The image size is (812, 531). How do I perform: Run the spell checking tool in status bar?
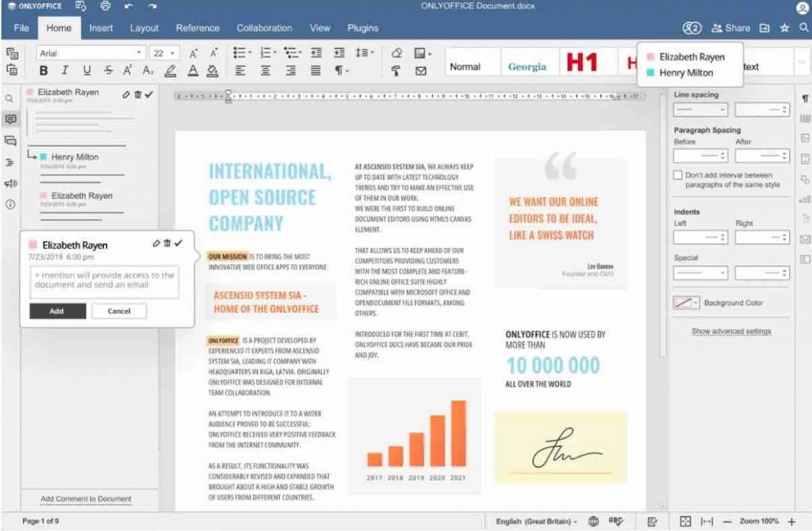(615, 521)
